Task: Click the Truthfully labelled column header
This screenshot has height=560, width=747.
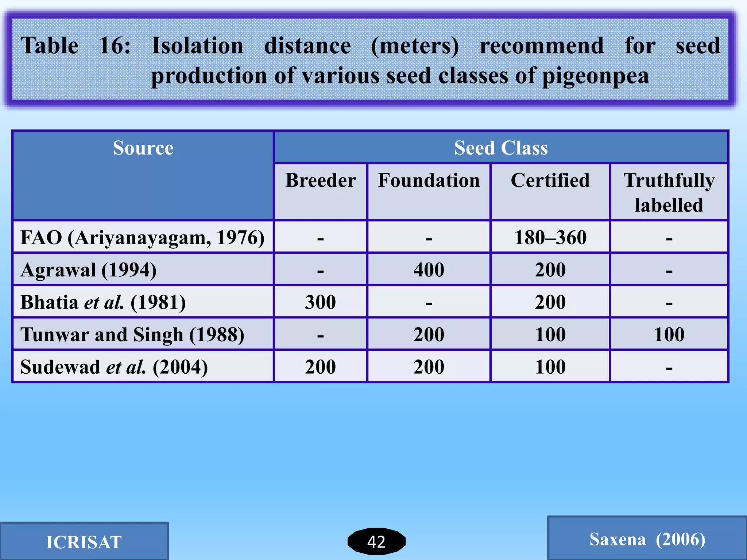Action: pyautogui.click(x=669, y=192)
